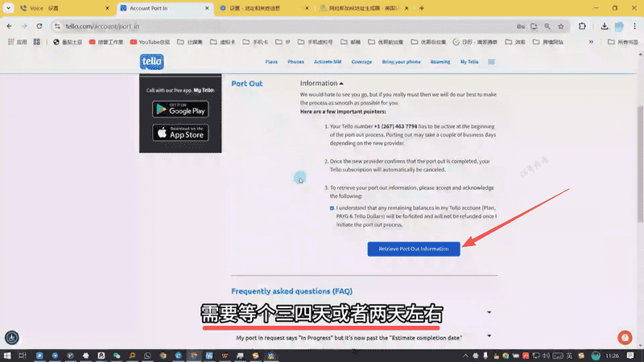Click the Get it on Google Play badge
The height and width of the screenshot is (362, 644).
pos(180,109)
